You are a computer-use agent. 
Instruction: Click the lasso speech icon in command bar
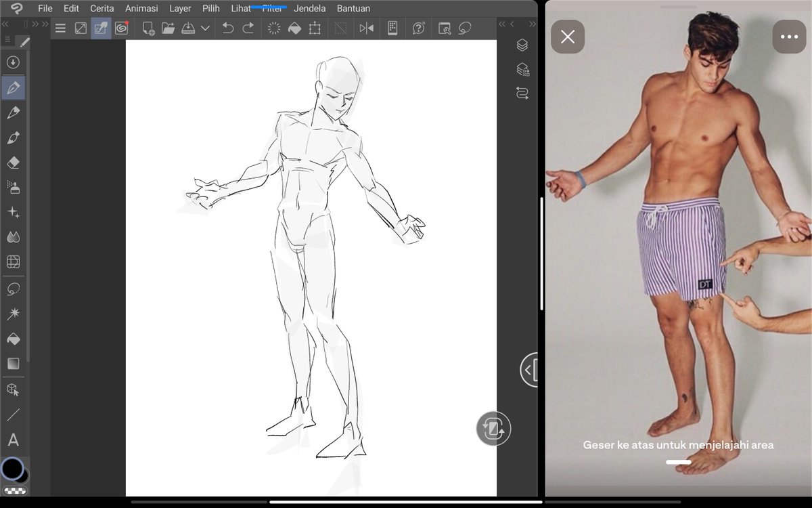pyautogui.click(x=465, y=28)
